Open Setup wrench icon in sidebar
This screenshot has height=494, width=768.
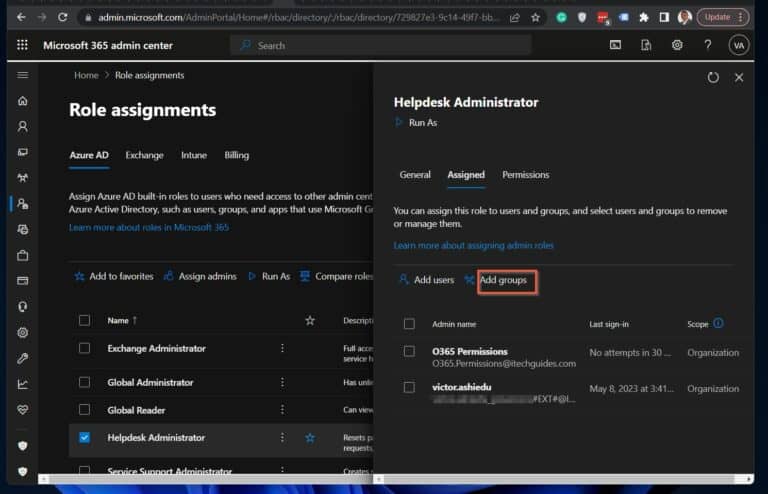coord(23,358)
